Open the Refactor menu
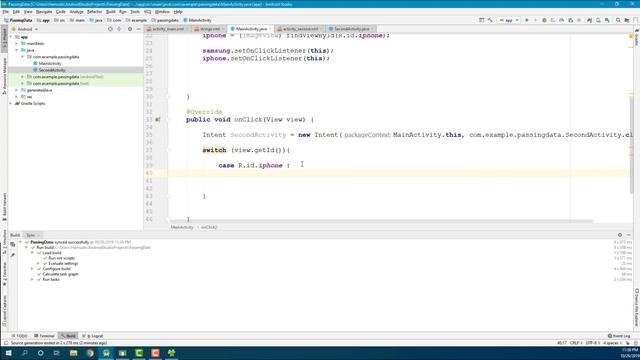Viewport: 640px width, 360px height. (x=94, y=12)
